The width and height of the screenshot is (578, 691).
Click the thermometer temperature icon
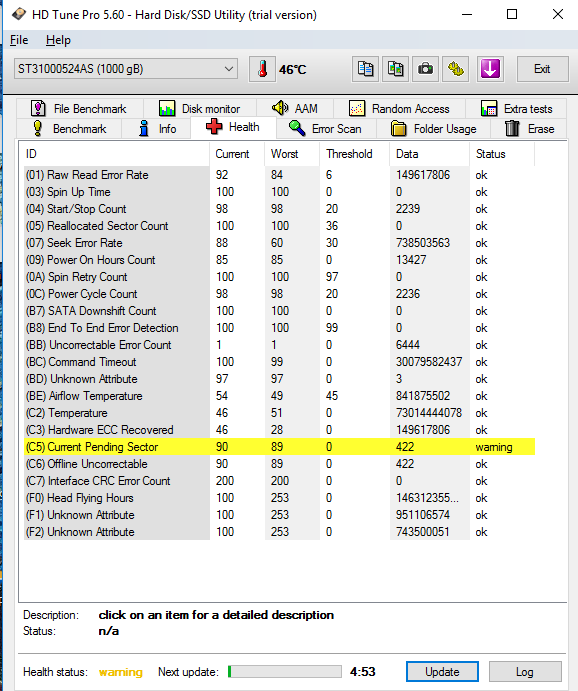pyautogui.click(x=263, y=69)
